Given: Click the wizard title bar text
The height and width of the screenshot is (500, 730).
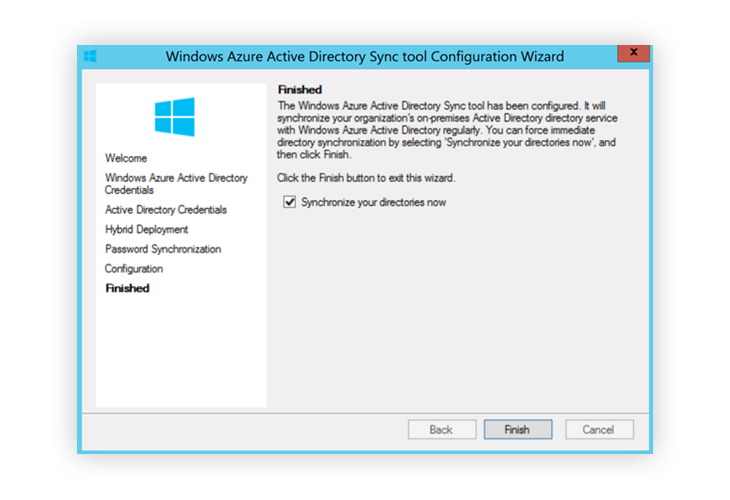Looking at the screenshot, I should coord(365,56).
